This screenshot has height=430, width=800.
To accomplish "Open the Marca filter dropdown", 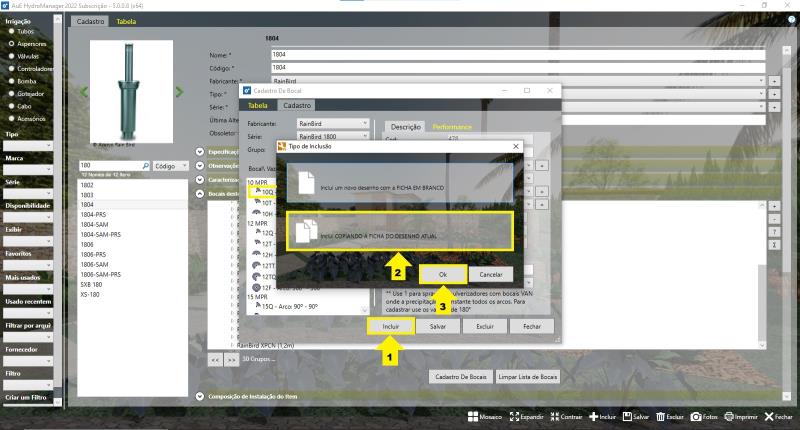I will (x=27, y=170).
